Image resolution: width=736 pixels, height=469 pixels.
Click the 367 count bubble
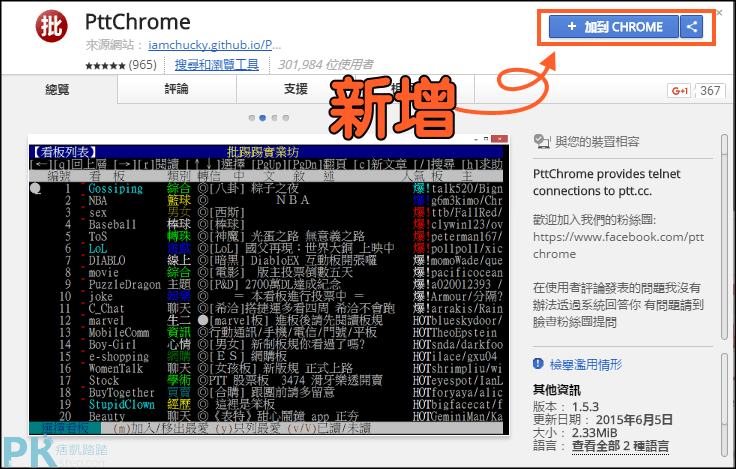pos(710,91)
